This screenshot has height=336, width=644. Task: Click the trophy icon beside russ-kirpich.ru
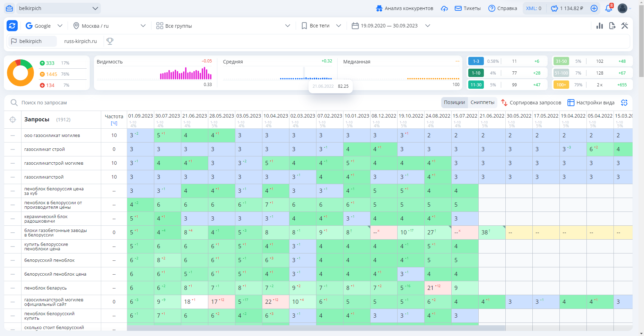click(110, 41)
